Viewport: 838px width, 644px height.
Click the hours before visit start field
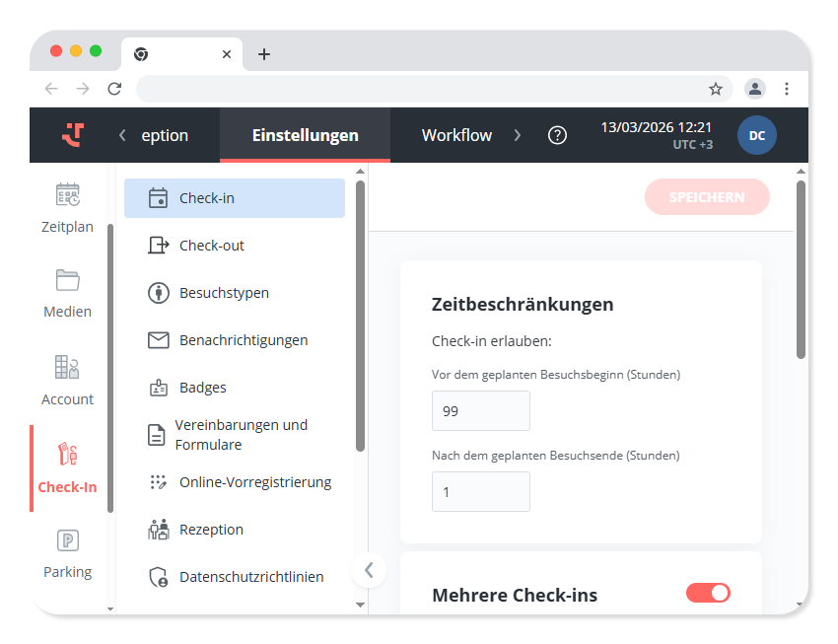coord(481,411)
